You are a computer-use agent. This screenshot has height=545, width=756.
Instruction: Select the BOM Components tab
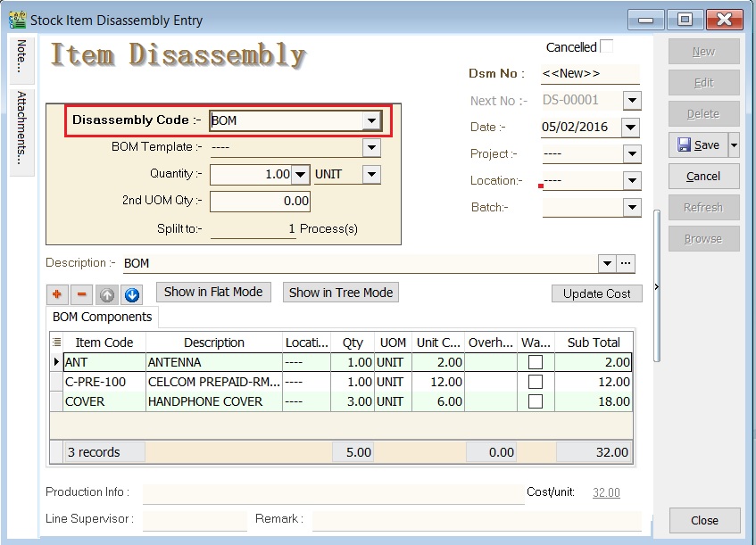102,317
